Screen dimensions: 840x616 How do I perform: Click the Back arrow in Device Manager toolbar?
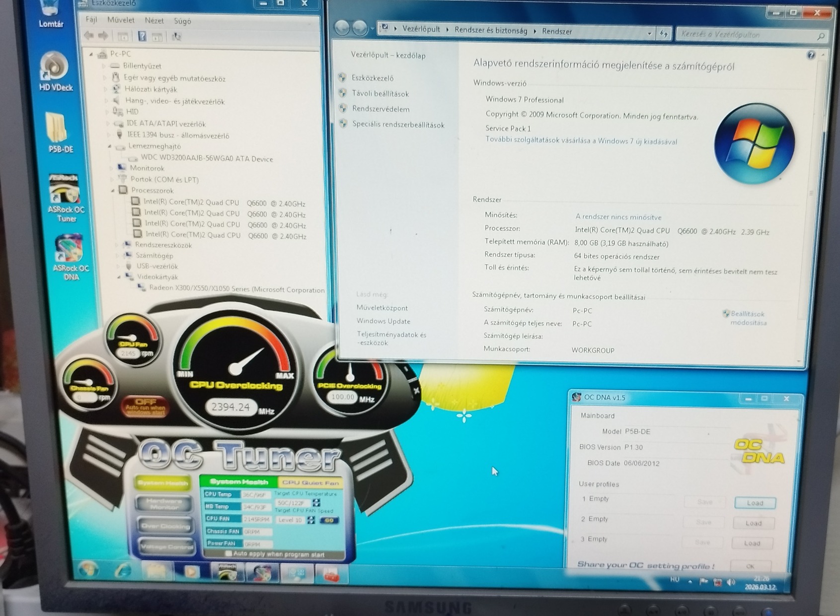point(89,36)
